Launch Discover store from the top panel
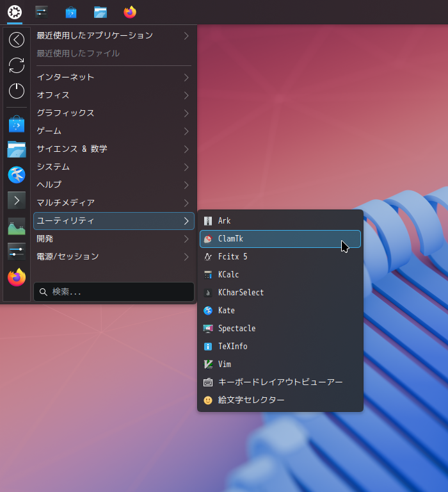 pyautogui.click(x=71, y=13)
